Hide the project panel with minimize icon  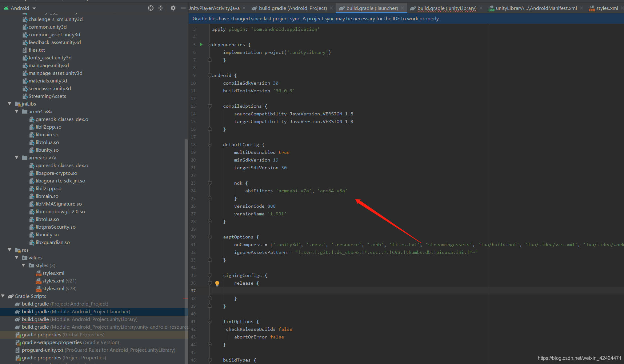click(183, 8)
